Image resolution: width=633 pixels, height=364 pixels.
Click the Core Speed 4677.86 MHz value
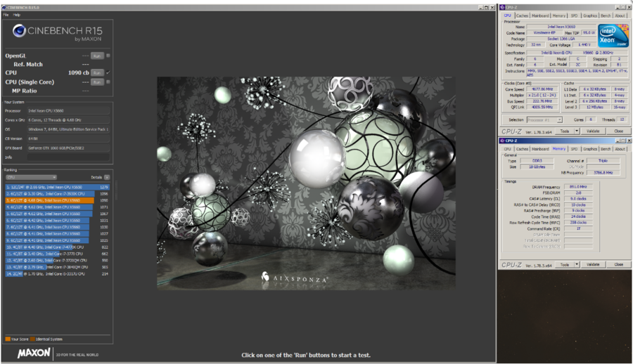click(x=542, y=89)
